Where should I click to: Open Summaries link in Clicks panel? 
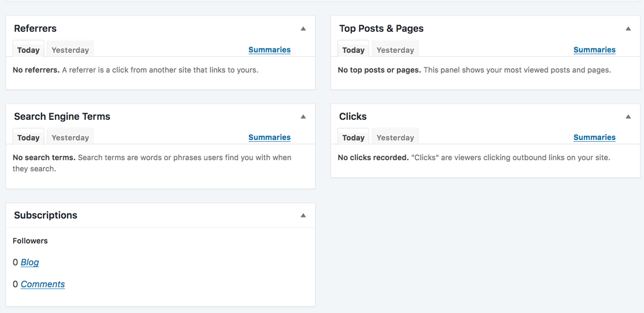595,137
